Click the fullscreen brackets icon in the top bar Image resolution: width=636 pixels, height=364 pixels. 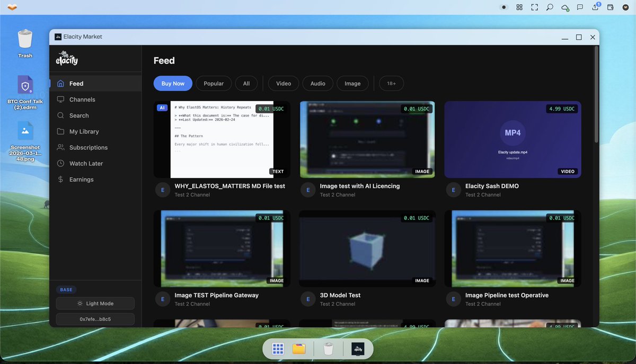(534, 7)
